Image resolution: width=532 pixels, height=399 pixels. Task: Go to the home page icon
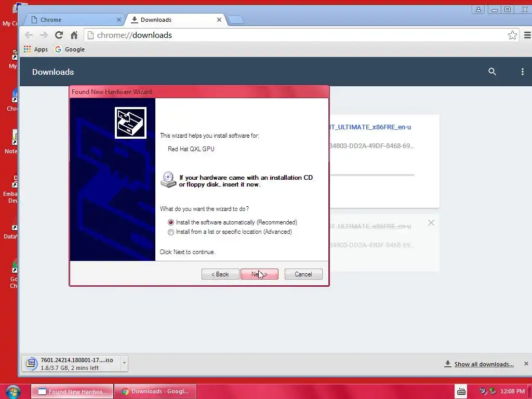pyautogui.click(x=74, y=35)
